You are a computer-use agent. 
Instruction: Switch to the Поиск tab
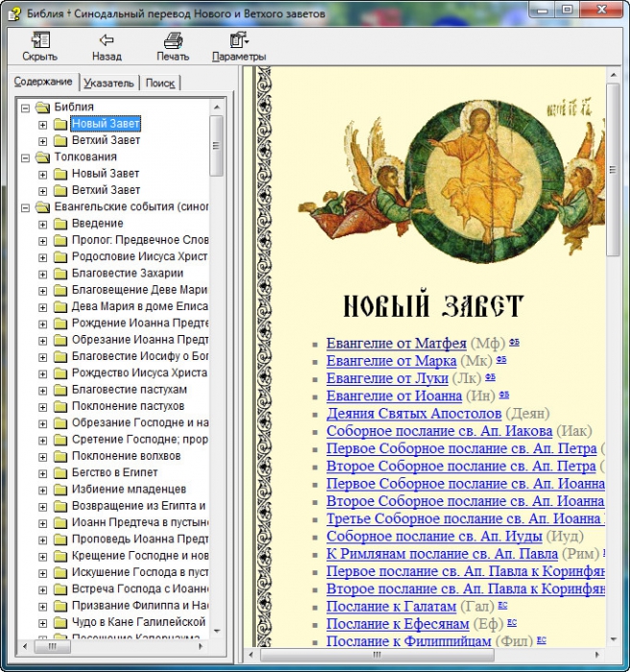pos(159,84)
